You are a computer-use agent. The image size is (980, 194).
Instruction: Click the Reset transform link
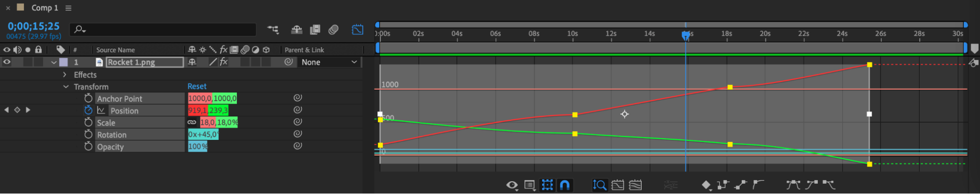tap(197, 86)
